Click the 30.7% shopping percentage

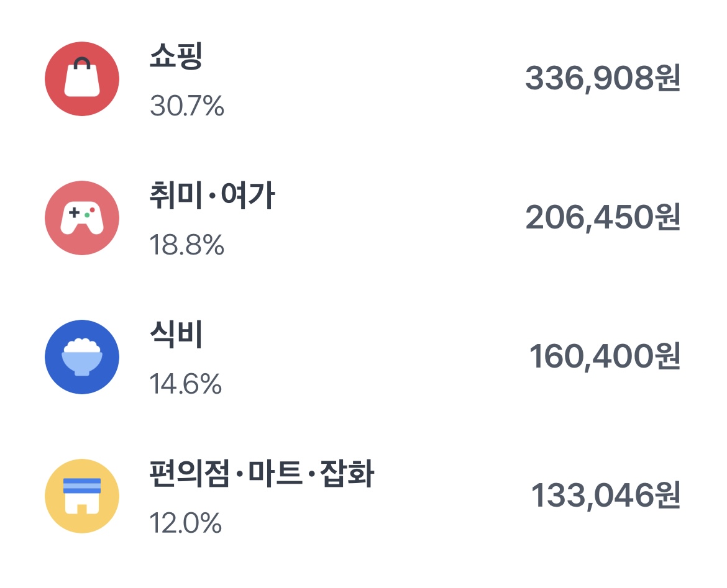pyautogui.click(x=187, y=106)
